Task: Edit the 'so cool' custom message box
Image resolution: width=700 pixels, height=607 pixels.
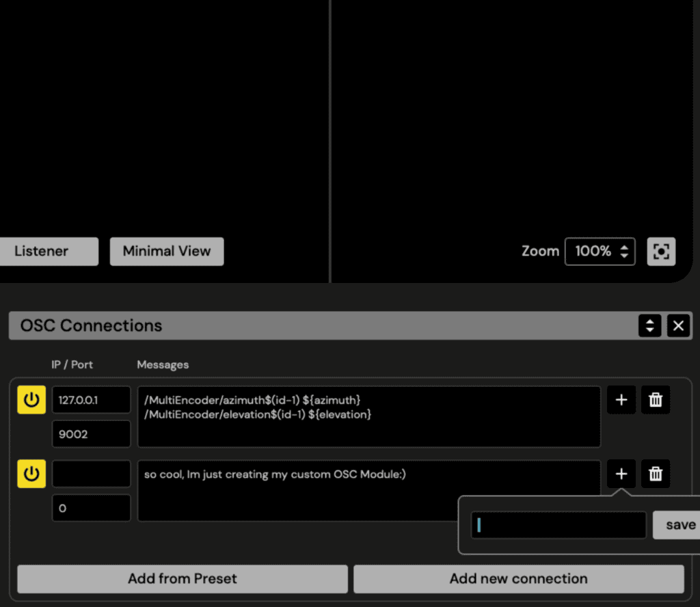Action: 368,491
